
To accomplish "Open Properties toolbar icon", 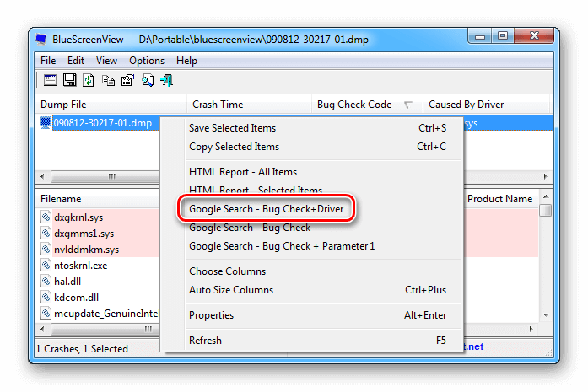I will pyautogui.click(x=128, y=80).
